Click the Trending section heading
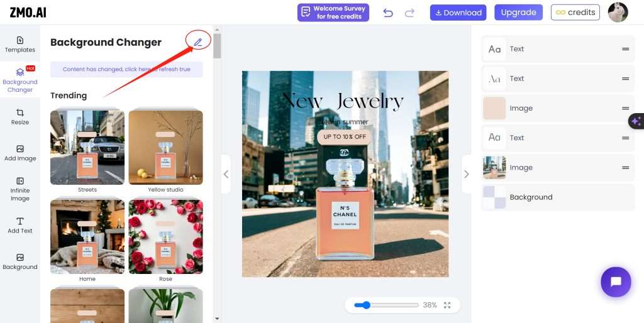This screenshot has width=644, height=323. click(69, 96)
